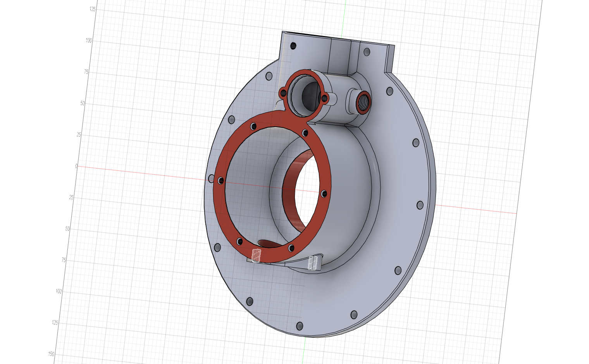The height and width of the screenshot is (364, 589).
Task: Pick the left bolt hole of small red flange
Action: coord(283,93)
